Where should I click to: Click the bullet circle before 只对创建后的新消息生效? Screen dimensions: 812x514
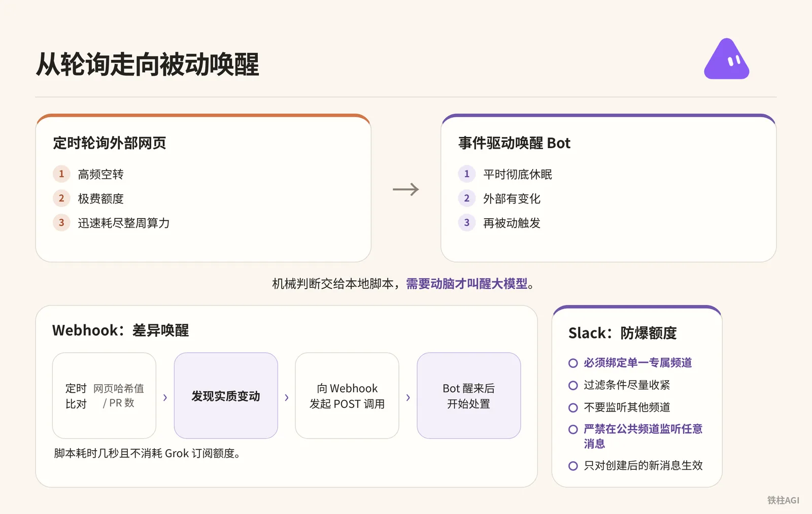[x=573, y=466]
